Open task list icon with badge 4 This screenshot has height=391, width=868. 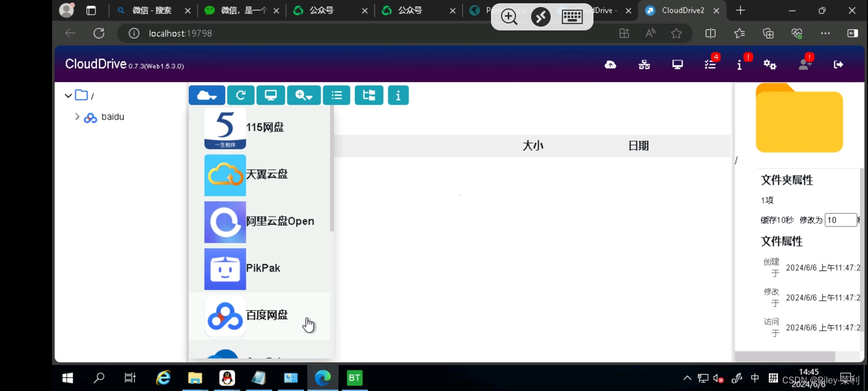tap(710, 65)
